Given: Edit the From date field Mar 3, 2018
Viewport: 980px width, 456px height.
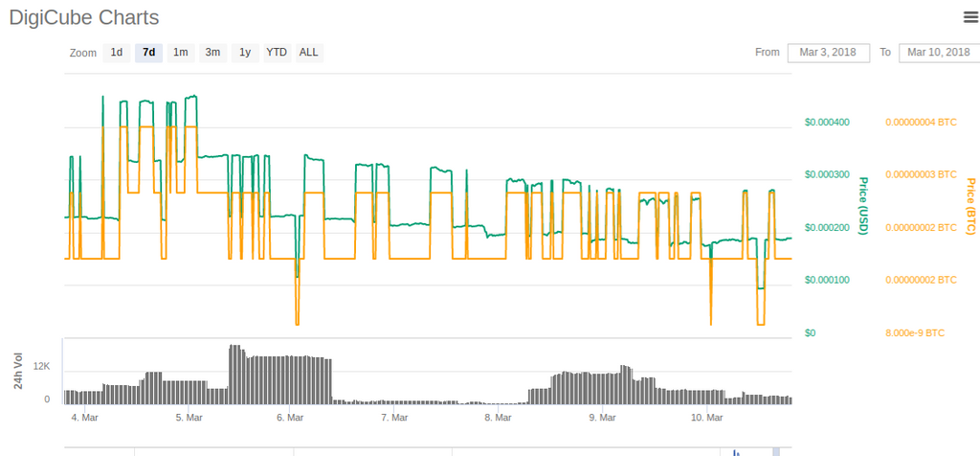Looking at the screenshot, I should pyautogui.click(x=829, y=53).
